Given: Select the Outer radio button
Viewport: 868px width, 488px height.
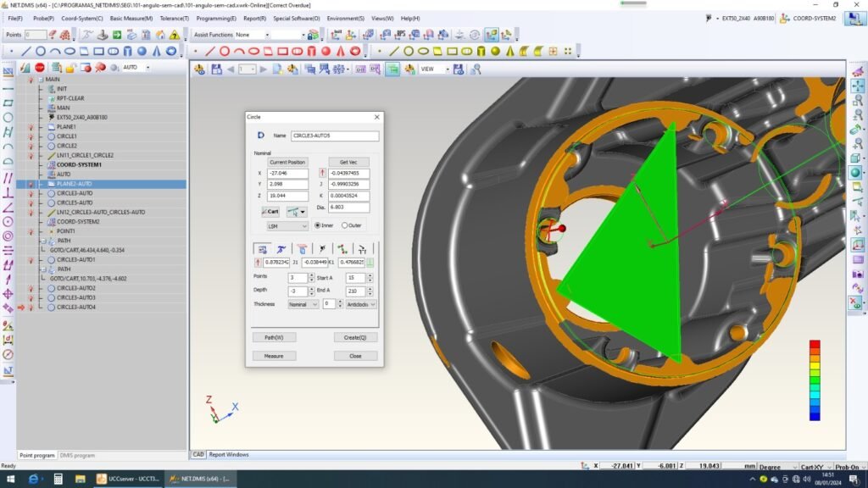Looking at the screenshot, I should (345, 225).
